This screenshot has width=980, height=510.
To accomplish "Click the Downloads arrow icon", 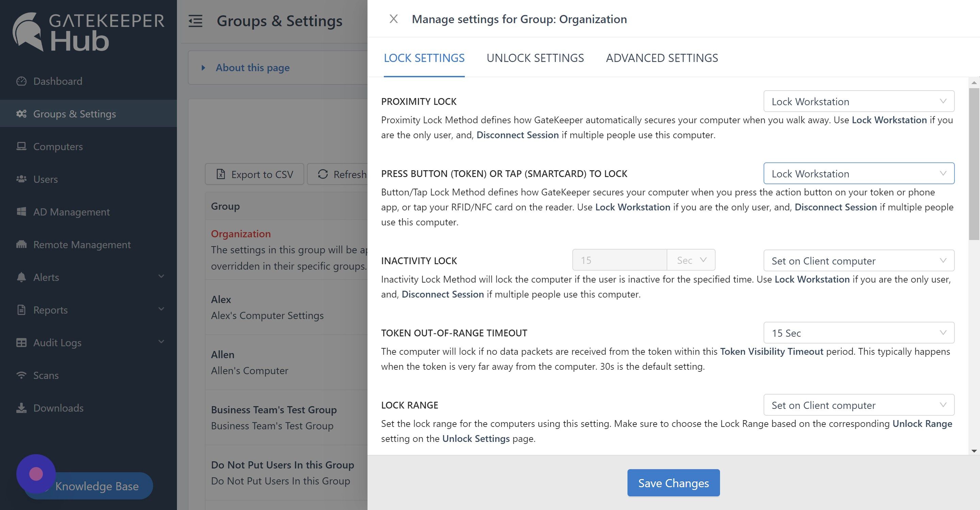I will point(21,408).
